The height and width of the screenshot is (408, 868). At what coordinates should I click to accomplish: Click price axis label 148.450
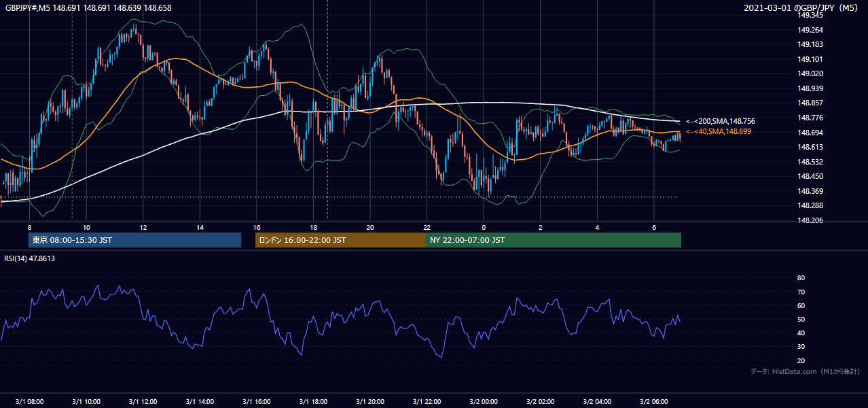(810, 176)
